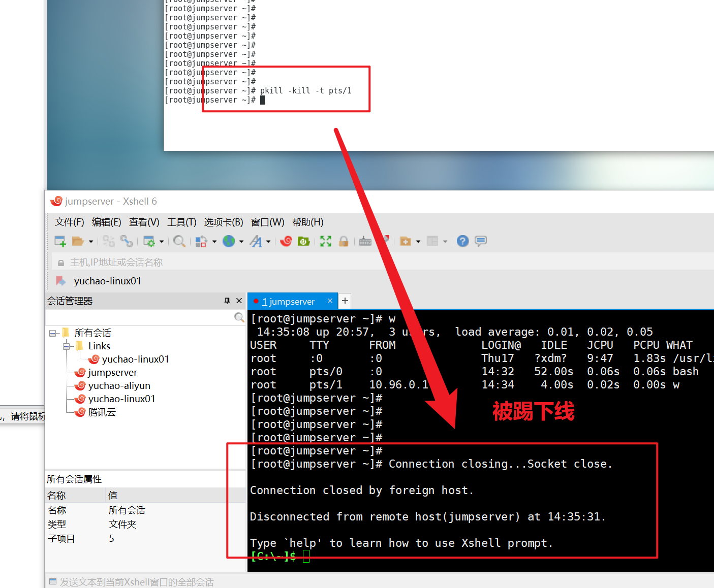Collapse the Links folder node
The height and width of the screenshot is (588, 714).
tap(66, 346)
